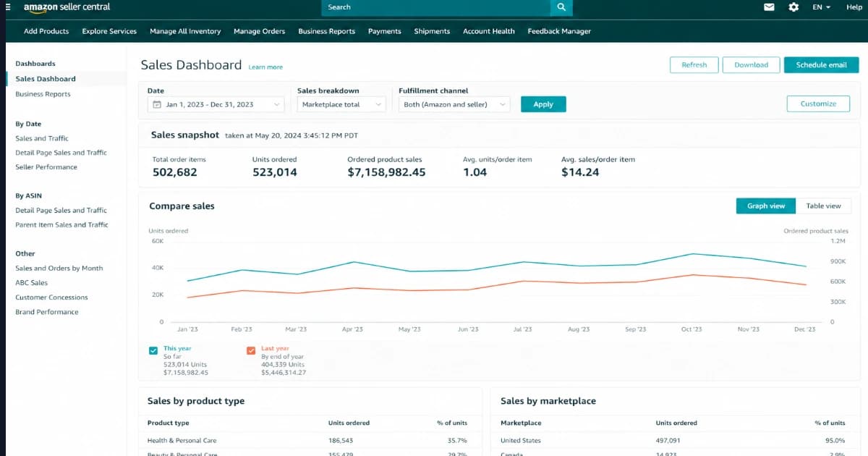Viewport: 868px width, 456px height.
Task: Click the Apply button
Action: 543,104
